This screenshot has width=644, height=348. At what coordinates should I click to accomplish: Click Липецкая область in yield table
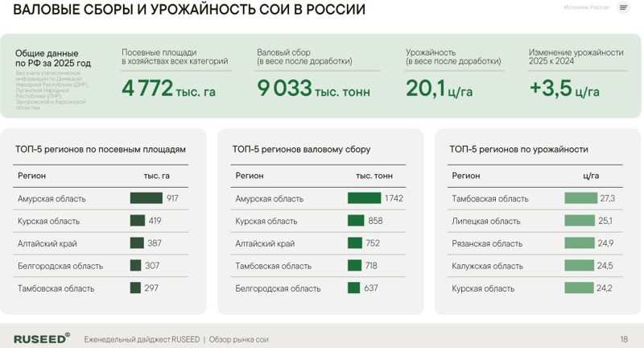pyautogui.click(x=486, y=221)
